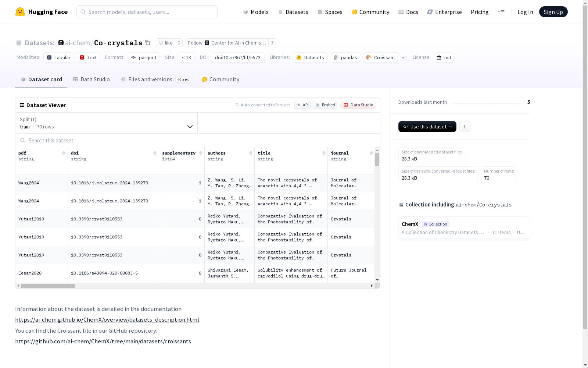The width and height of the screenshot is (588, 368).
Task: Open the Models navigation item
Action: click(256, 12)
